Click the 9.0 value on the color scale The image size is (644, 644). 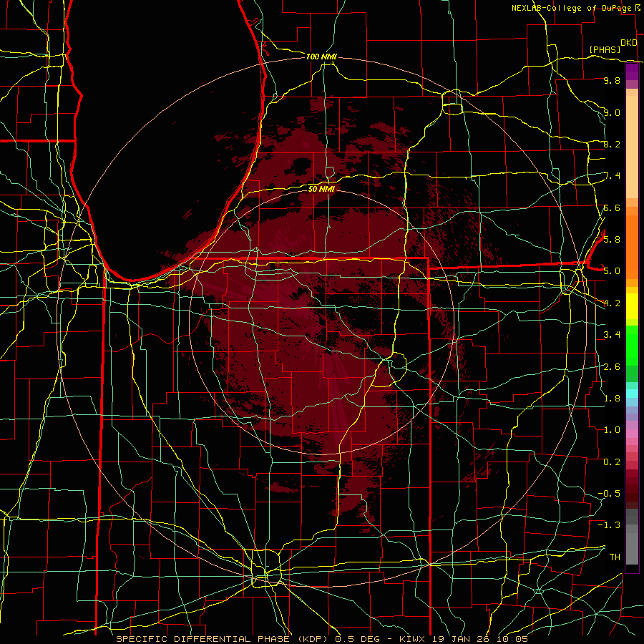click(x=612, y=112)
